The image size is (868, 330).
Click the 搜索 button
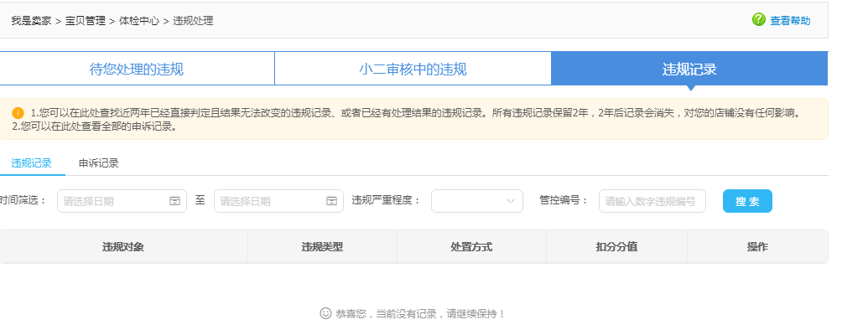[x=747, y=201]
